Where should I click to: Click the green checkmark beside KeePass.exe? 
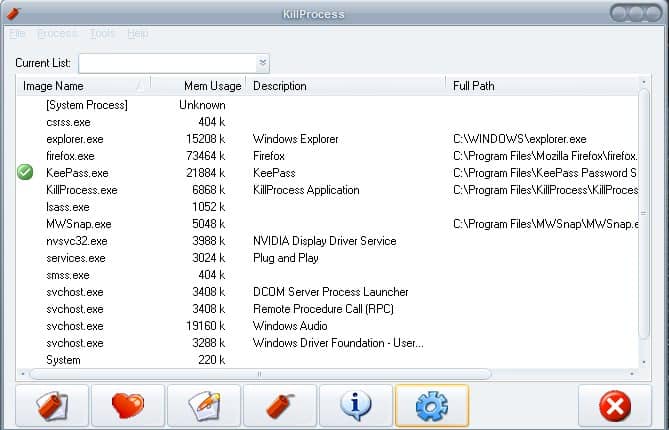(25, 172)
